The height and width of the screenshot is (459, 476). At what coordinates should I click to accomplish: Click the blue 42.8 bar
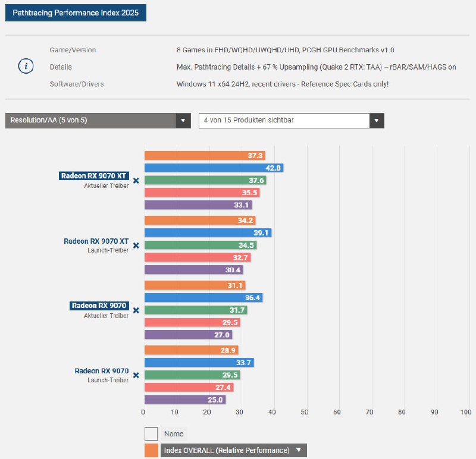pos(214,168)
